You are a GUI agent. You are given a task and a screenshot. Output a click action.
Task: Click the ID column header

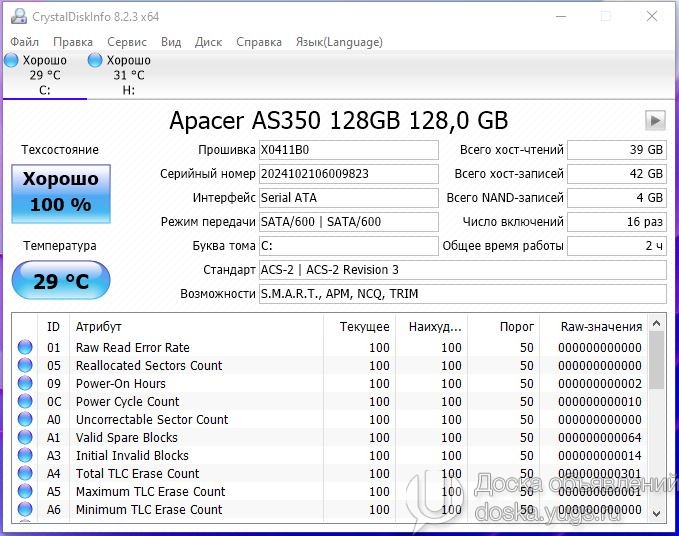click(53, 326)
